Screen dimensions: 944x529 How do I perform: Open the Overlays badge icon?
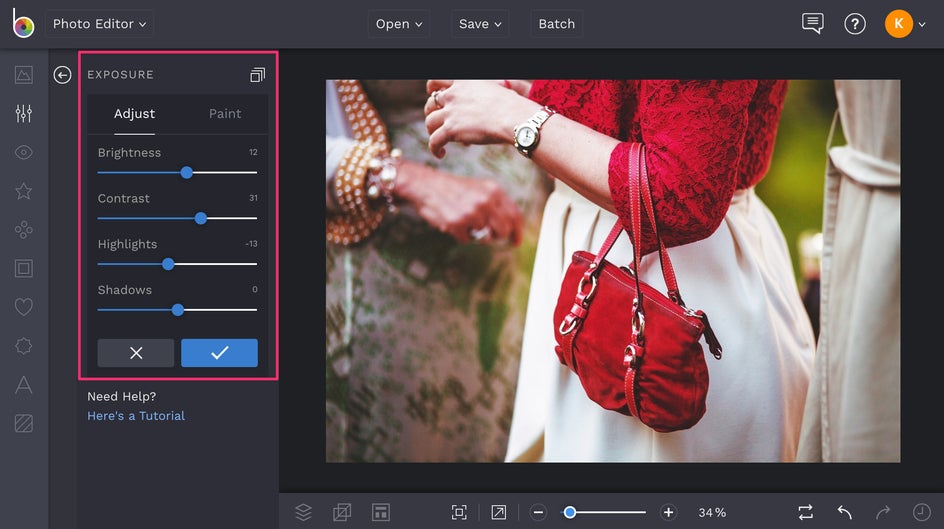tap(23, 346)
